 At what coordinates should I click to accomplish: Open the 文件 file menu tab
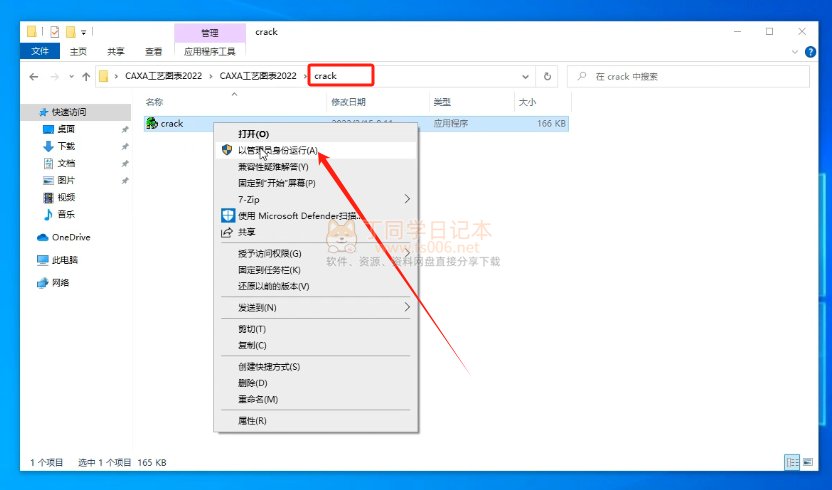click(x=40, y=51)
